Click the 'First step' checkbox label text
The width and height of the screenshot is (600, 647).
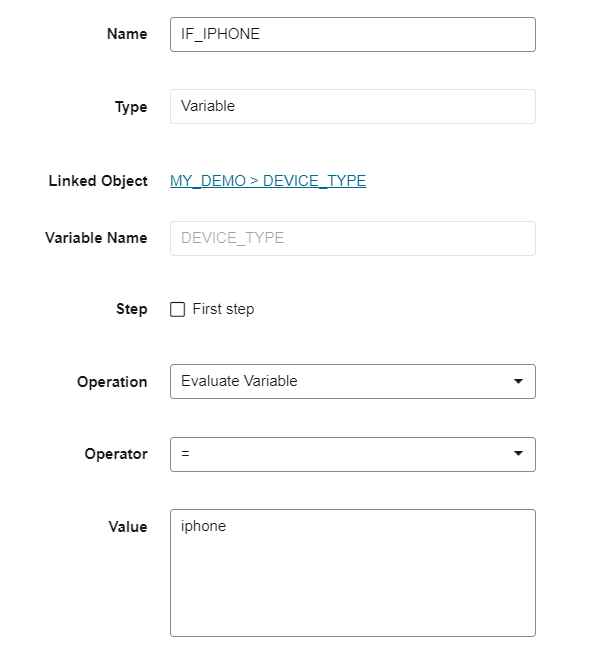tap(223, 309)
